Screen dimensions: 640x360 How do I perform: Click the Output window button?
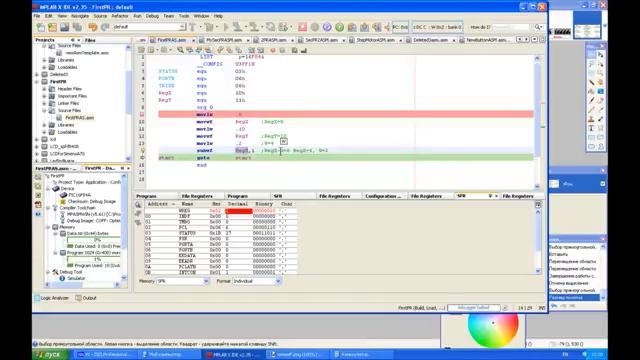[x=86, y=298]
